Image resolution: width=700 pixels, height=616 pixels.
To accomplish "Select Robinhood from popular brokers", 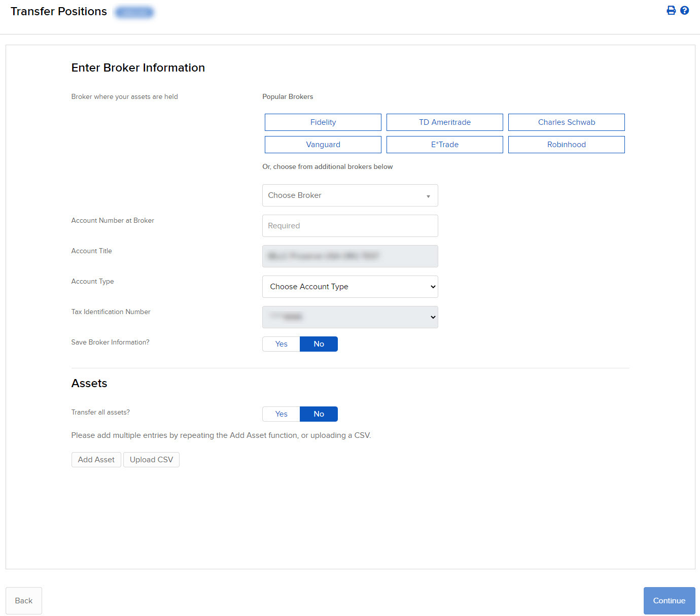I will 566,144.
